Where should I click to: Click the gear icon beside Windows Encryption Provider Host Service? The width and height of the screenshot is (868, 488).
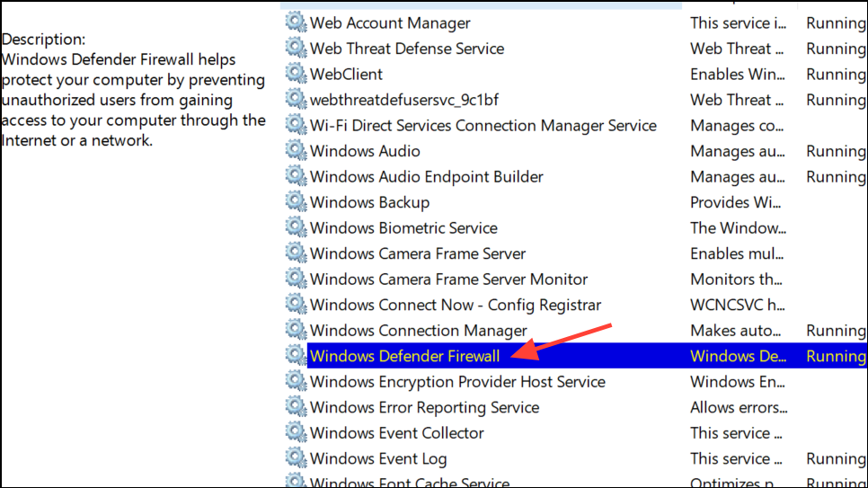(x=296, y=381)
